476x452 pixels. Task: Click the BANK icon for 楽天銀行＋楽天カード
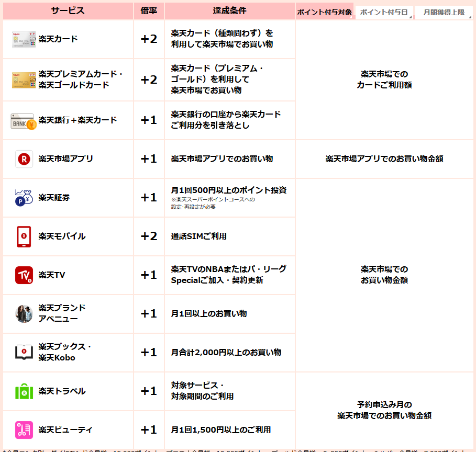24,121
